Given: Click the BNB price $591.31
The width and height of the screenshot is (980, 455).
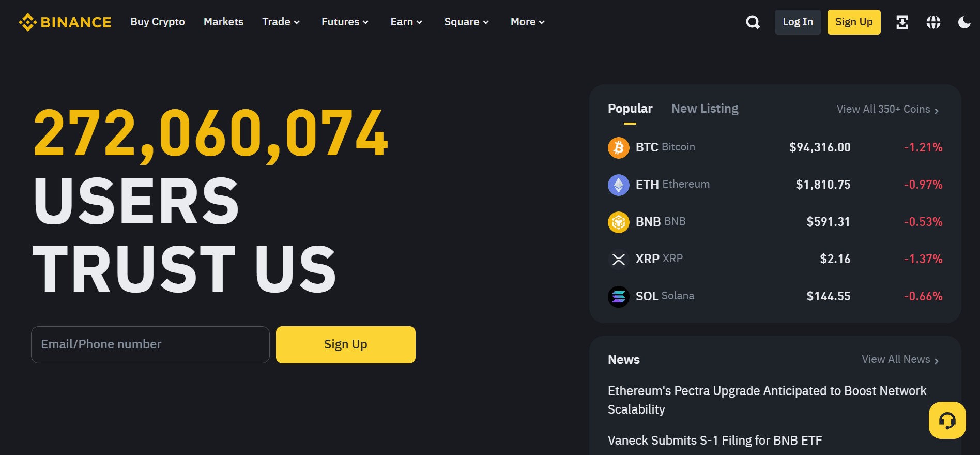Looking at the screenshot, I should click(x=828, y=222).
